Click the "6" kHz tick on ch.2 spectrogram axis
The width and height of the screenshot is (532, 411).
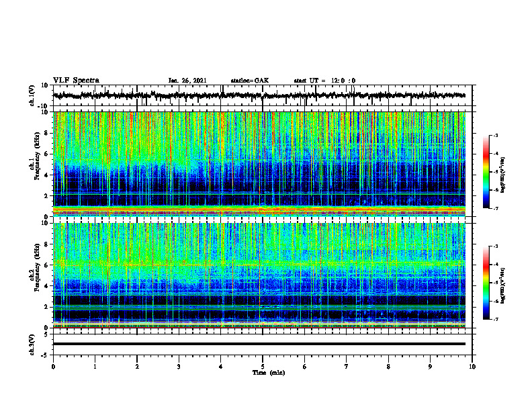[47, 265]
